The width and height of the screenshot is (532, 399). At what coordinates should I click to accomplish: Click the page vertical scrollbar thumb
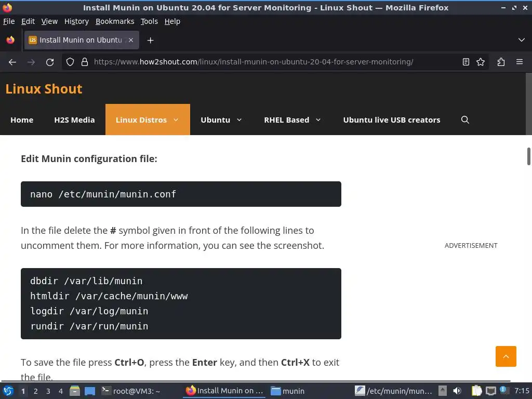coord(528,156)
